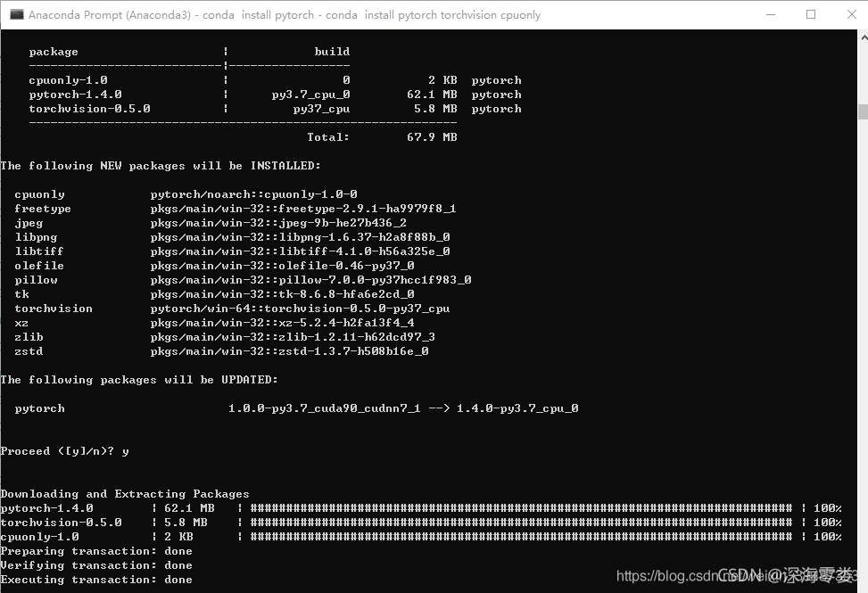Click the 100% value on pytorch-1.4.0 download line
The height and width of the screenshot is (593, 868).
[828, 508]
